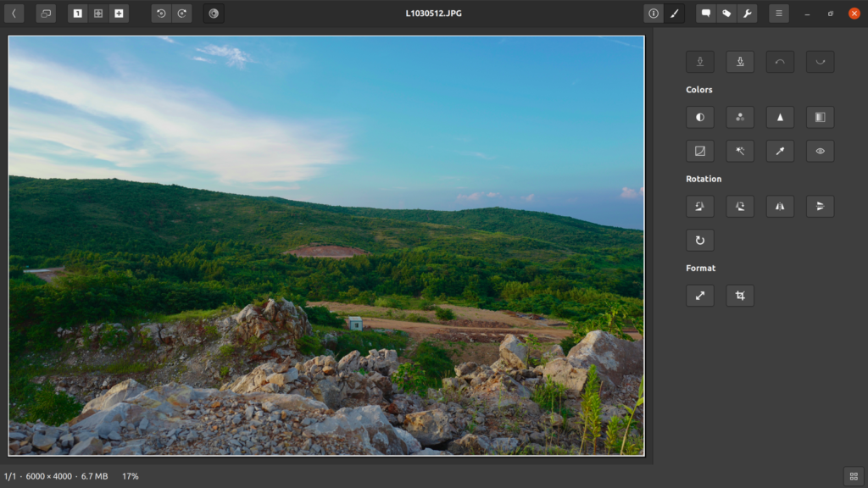The width and height of the screenshot is (868, 488).
Task: Open the wrench tools dropdown menu
Action: pos(747,14)
